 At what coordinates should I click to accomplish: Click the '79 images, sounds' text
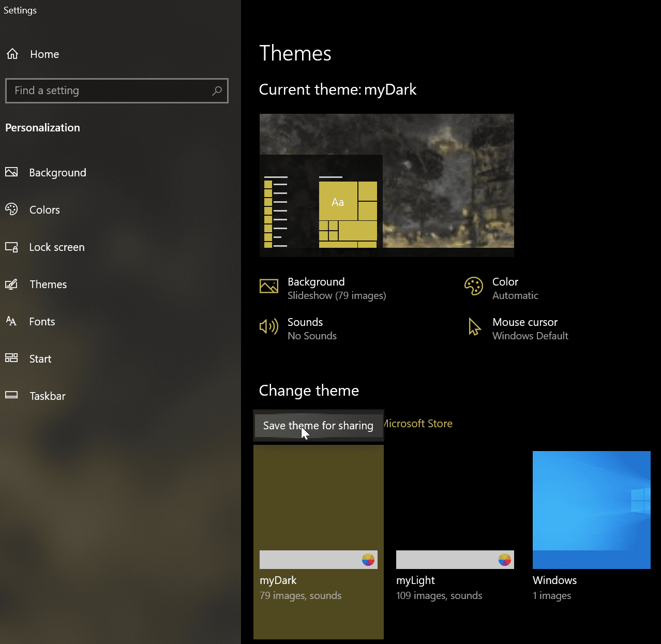[301, 595]
